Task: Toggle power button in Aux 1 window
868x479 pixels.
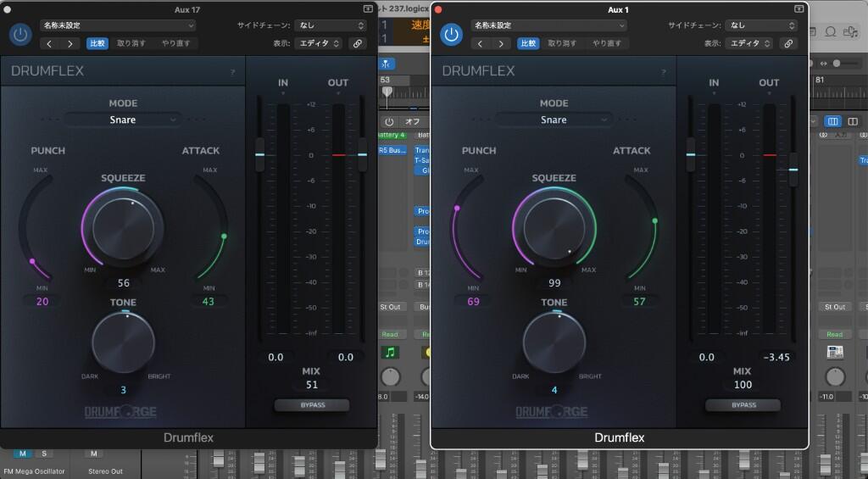Action: click(x=451, y=34)
